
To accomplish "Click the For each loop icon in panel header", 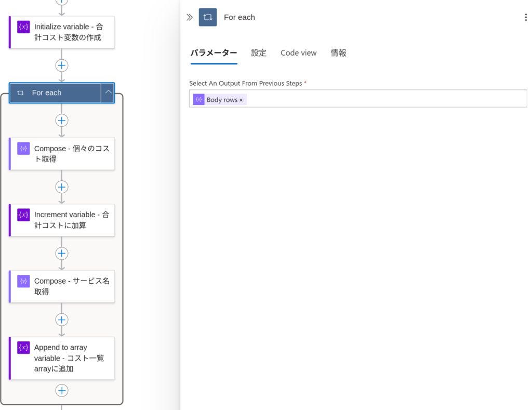I will tap(208, 17).
